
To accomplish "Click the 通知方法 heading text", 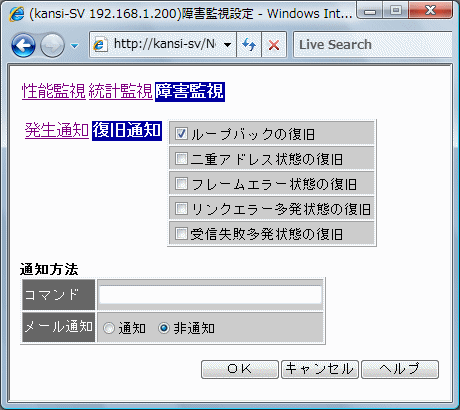I will coord(49,269).
